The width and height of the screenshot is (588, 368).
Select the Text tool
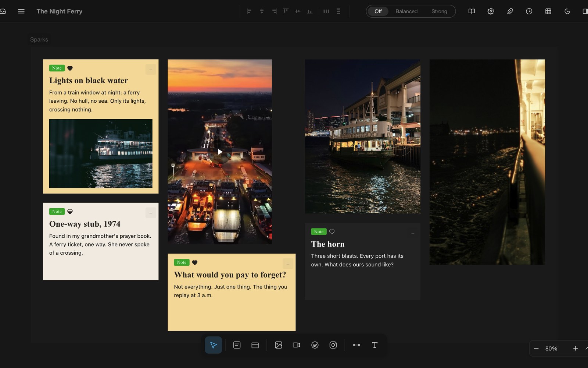click(x=374, y=345)
